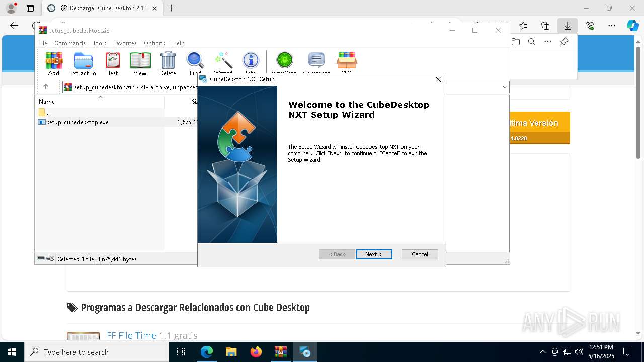Open the View tool in WinRAR
The height and width of the screenshot is (362, 644).
click(x=140, y=64)
